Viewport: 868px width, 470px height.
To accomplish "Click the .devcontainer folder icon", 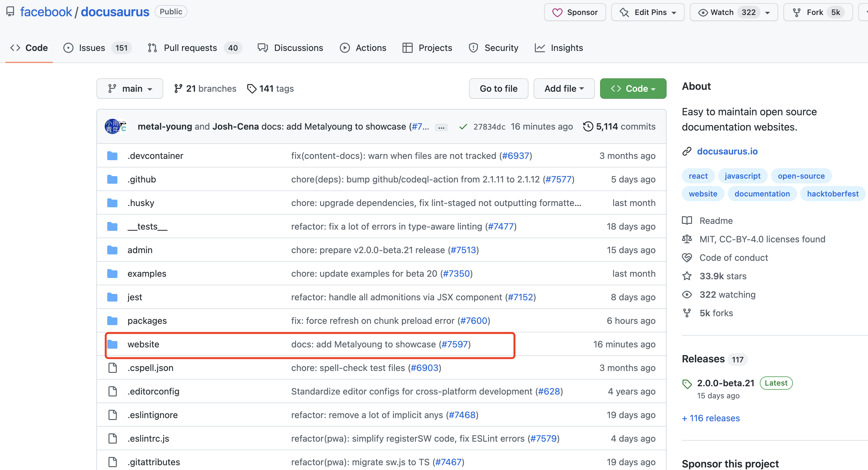I will [112, 156].
